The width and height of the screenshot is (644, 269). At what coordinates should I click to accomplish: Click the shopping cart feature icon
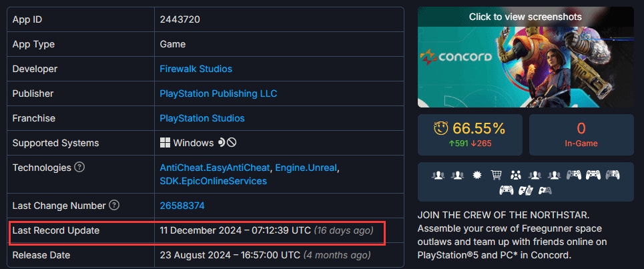coord(496,175)
